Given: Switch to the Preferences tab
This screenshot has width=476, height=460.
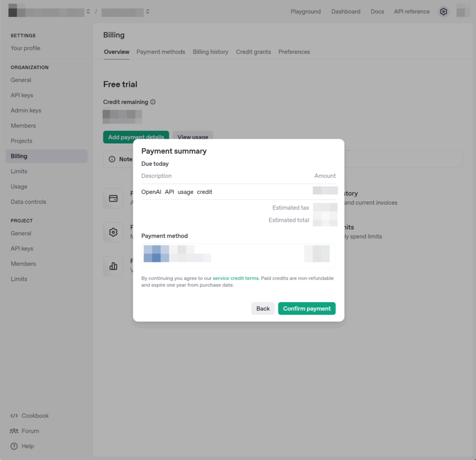Looking at the screenshot, I should pyautogui.click(x=294, y=52).
